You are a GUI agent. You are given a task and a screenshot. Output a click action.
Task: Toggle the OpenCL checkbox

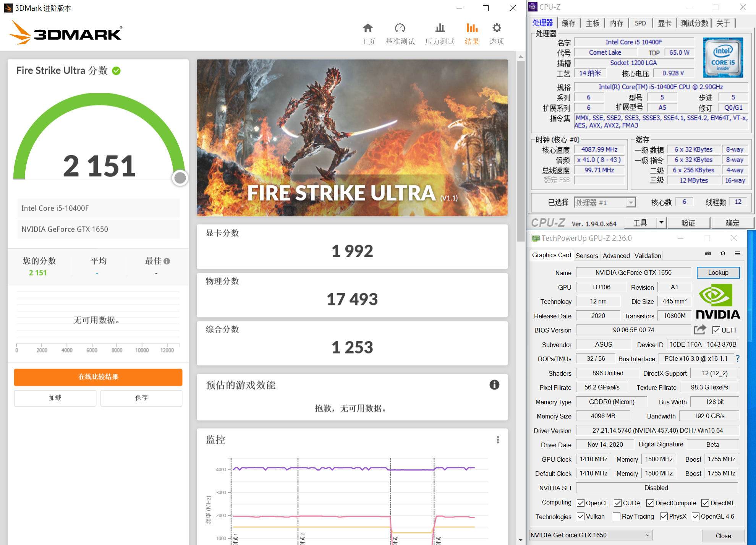[581, 503]
